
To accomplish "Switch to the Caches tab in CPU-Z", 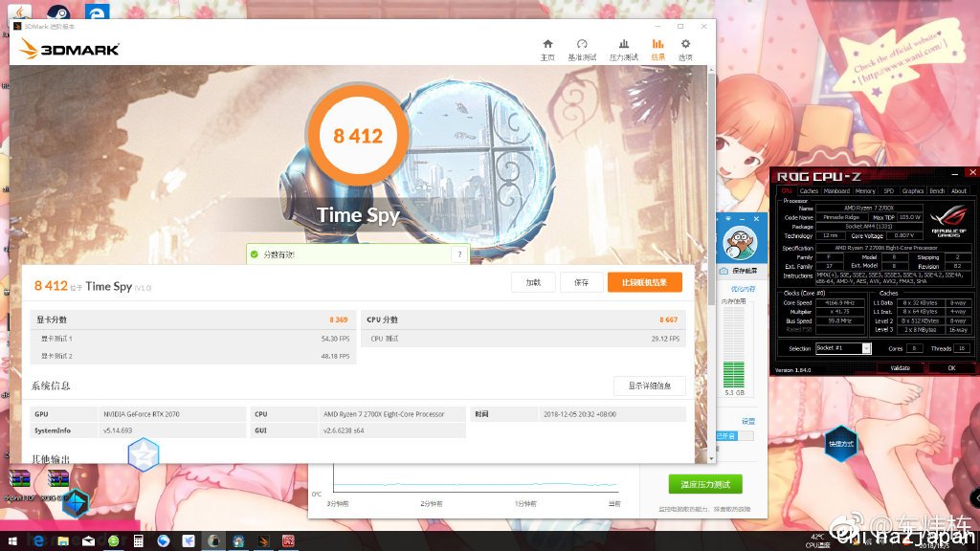I will point(809,191).
